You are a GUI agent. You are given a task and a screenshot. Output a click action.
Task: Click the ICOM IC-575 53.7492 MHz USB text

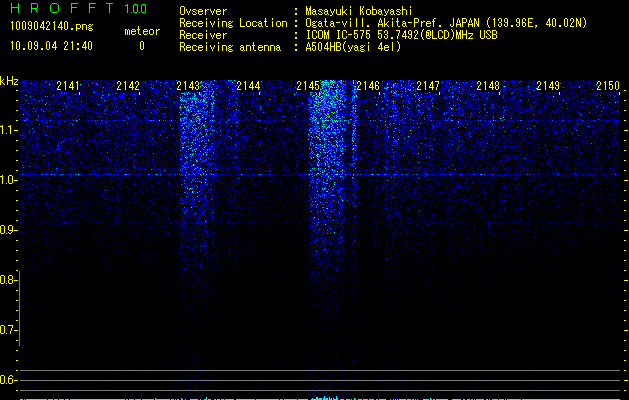pos(401,35)
